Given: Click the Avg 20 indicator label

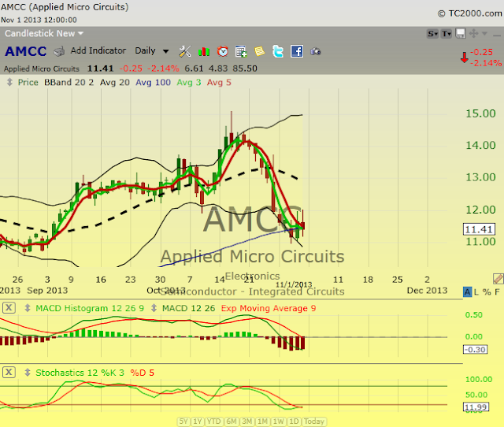Looking at the screenshot, I should [115, 83].
